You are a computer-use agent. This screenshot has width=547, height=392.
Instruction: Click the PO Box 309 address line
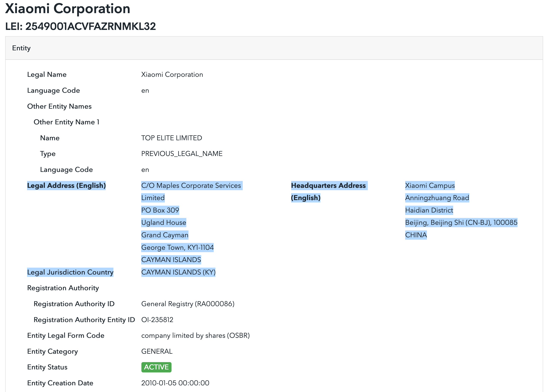160,210
